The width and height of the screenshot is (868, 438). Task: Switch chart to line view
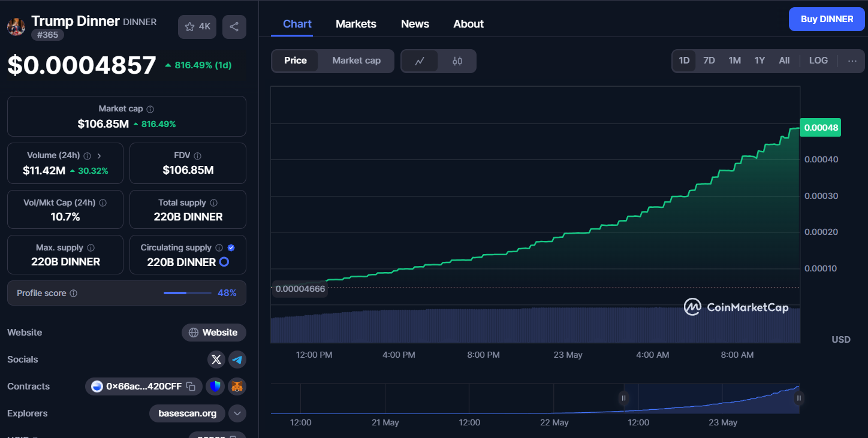420,61
